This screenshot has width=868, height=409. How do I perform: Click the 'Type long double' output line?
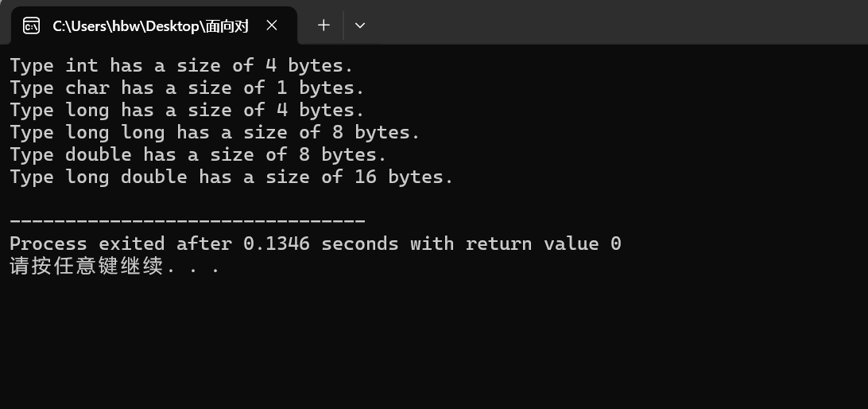[x=231, y=177]
